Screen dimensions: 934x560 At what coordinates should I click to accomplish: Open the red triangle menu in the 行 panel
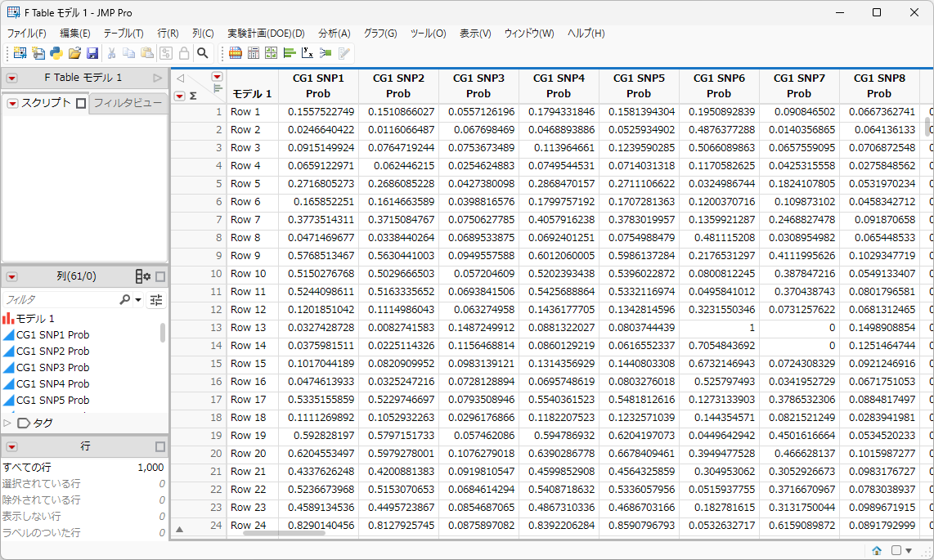click(12, 447)
